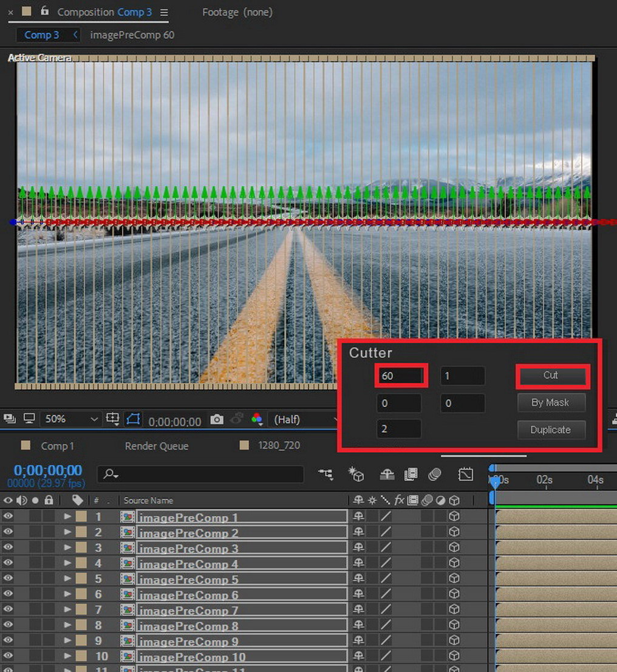The image size is (617, 672).
Task: Click the Frame Blending column header icon
Action: coord(412,500)
